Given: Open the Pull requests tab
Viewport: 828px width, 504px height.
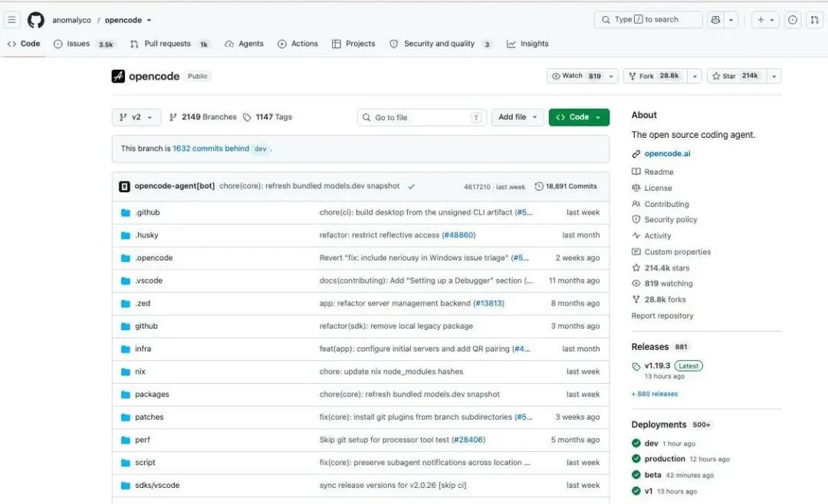Looking at the screenshot, I should point(169,44).
